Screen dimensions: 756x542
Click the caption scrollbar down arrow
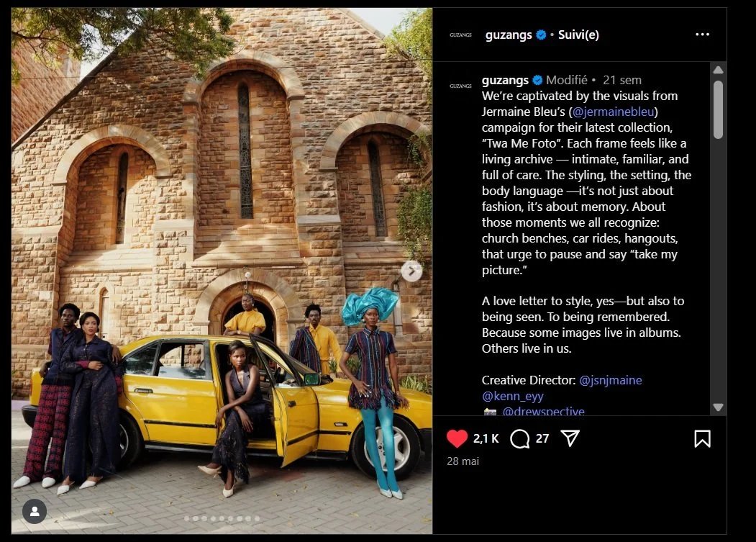tap(718, 407)
